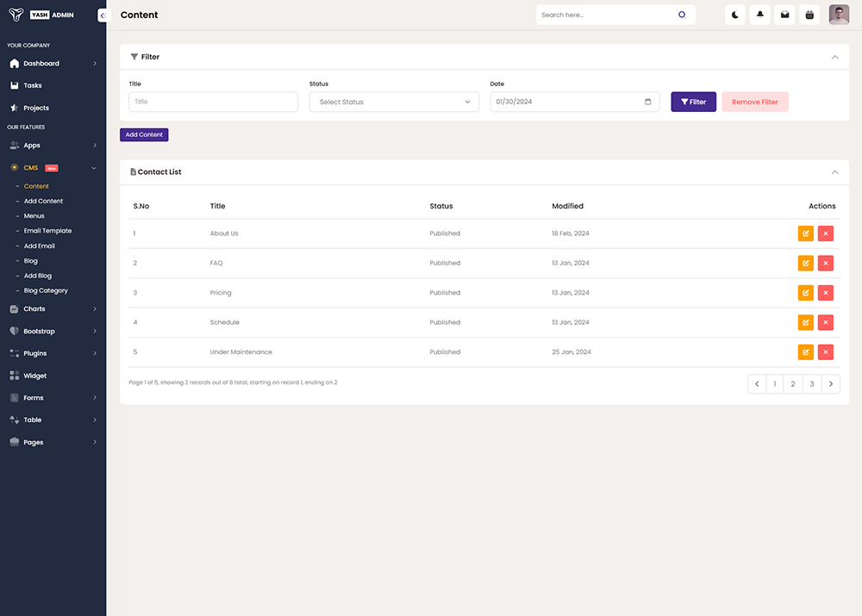Expand the Dashboard submenu arrow
This screenshot has width=862, height=616.
[x=95, y=64]
